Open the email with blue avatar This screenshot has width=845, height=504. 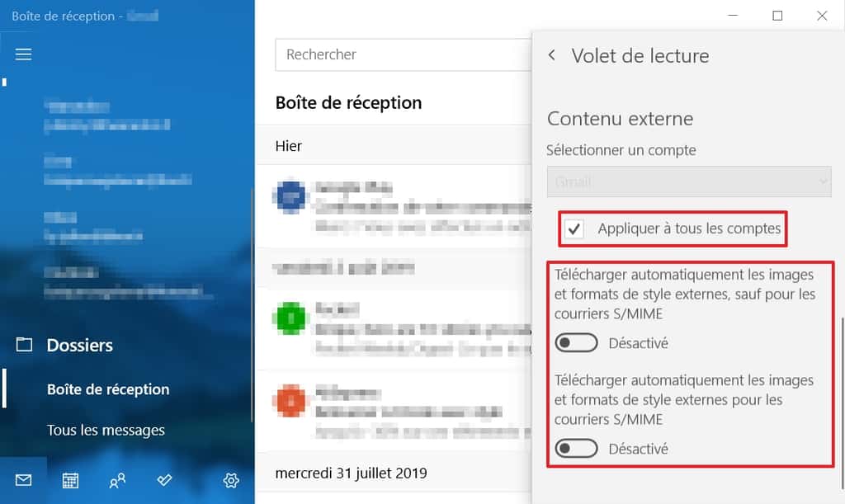(394, 206)
